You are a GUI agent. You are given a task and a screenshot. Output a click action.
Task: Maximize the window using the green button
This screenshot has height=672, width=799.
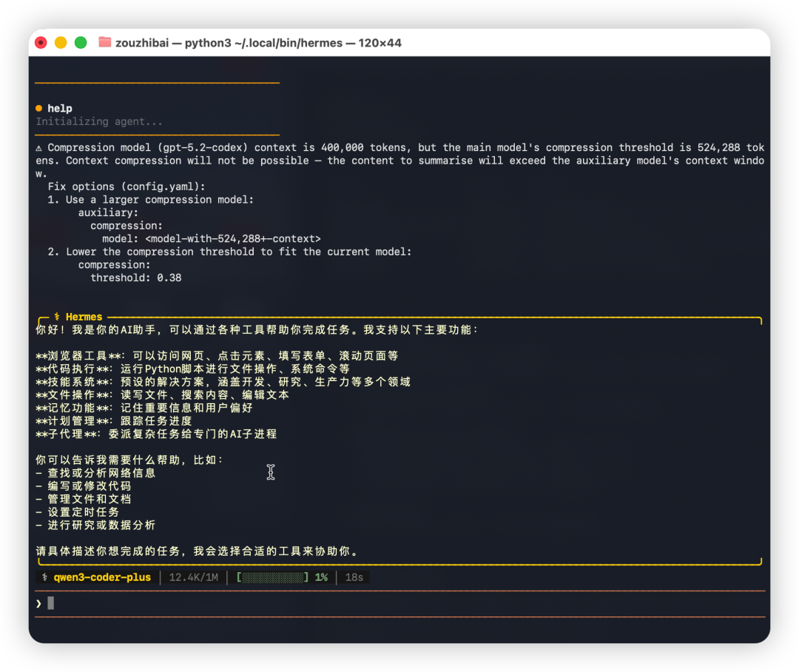coord(81,43)
